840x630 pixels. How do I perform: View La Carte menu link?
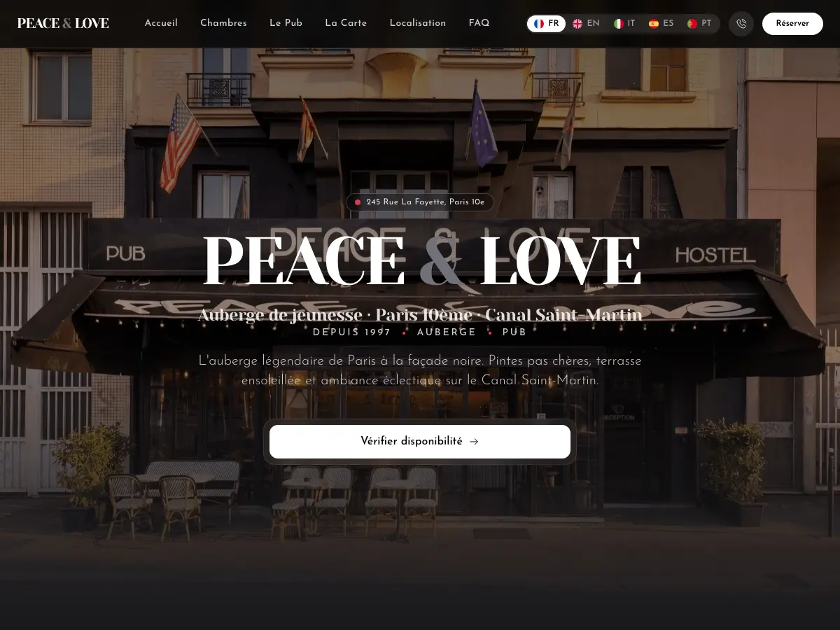pos(346,23)
